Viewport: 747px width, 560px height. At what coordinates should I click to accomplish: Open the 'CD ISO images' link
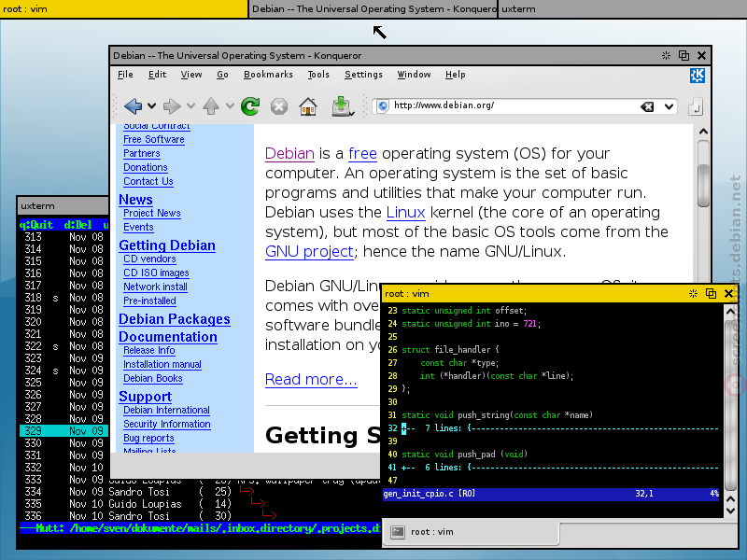(156, 273)
